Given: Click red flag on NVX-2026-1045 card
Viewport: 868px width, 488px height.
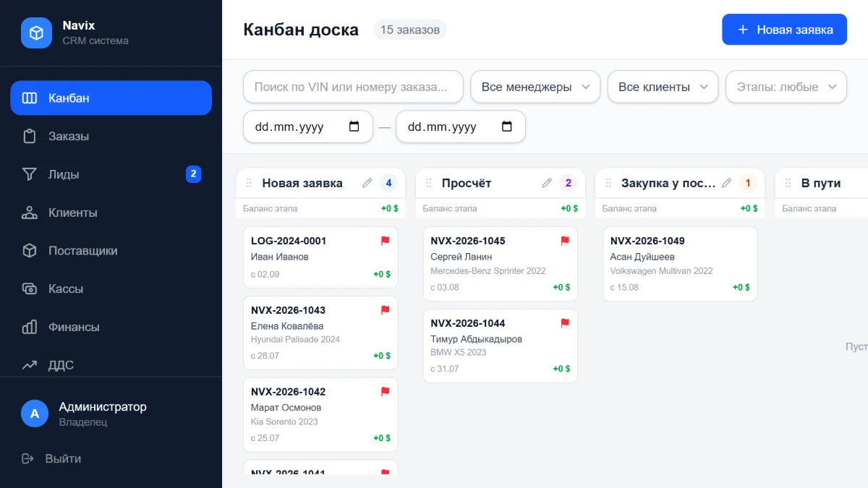Looking at the screenshot, I should pos(565,241).
